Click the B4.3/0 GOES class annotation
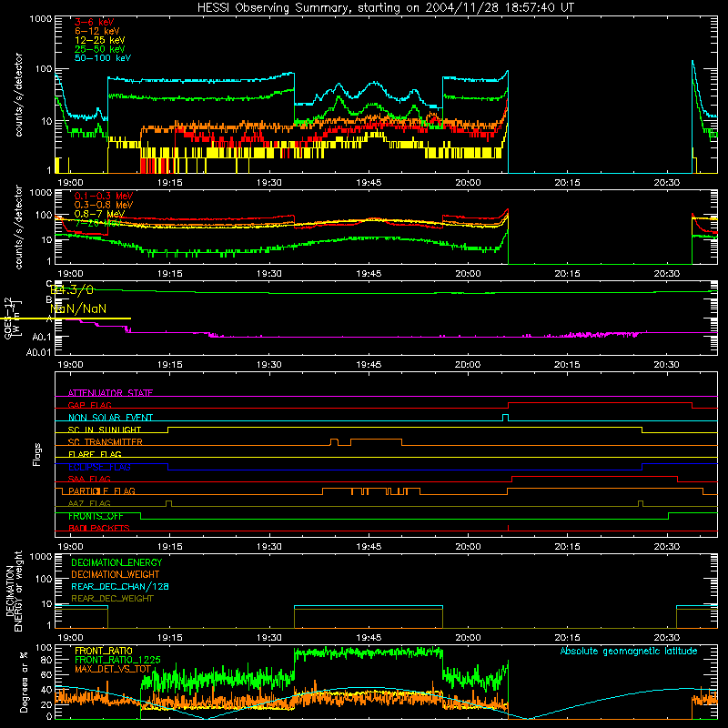Screen dimensions: 728x728 tap(72, 290)
